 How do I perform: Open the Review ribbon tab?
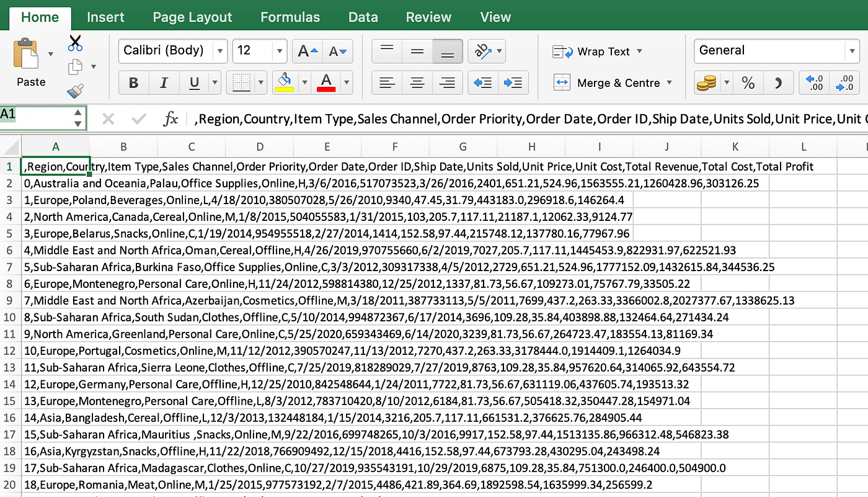point(428,17)
